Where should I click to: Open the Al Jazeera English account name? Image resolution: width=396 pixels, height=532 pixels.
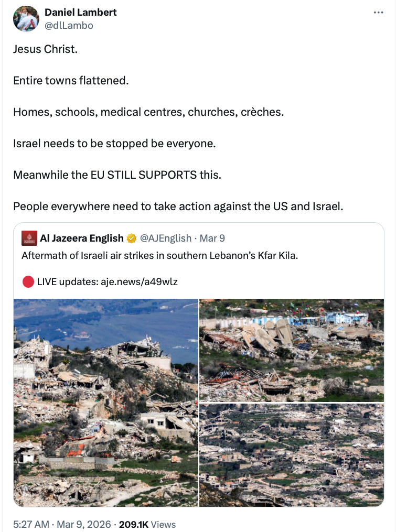(81, 238)
